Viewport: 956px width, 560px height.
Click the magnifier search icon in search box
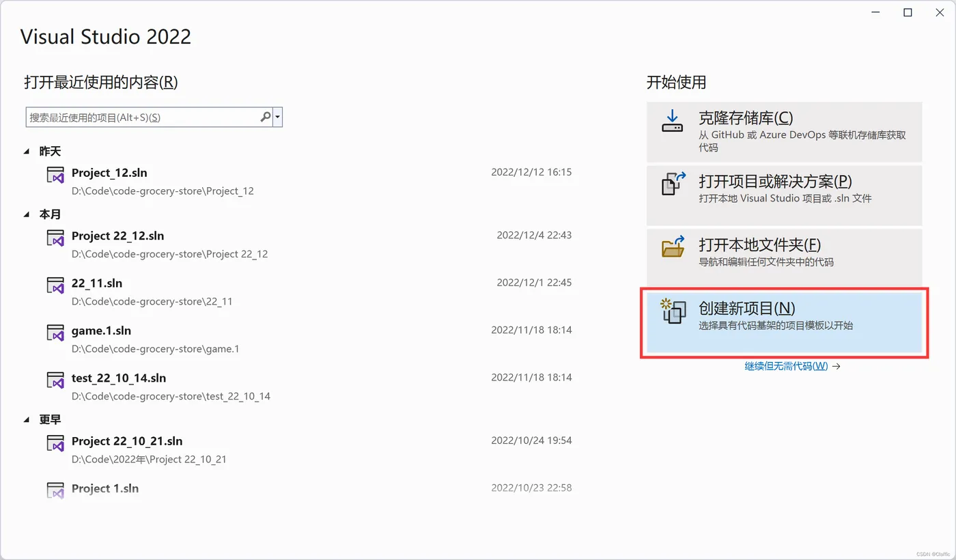click(266, 117)
